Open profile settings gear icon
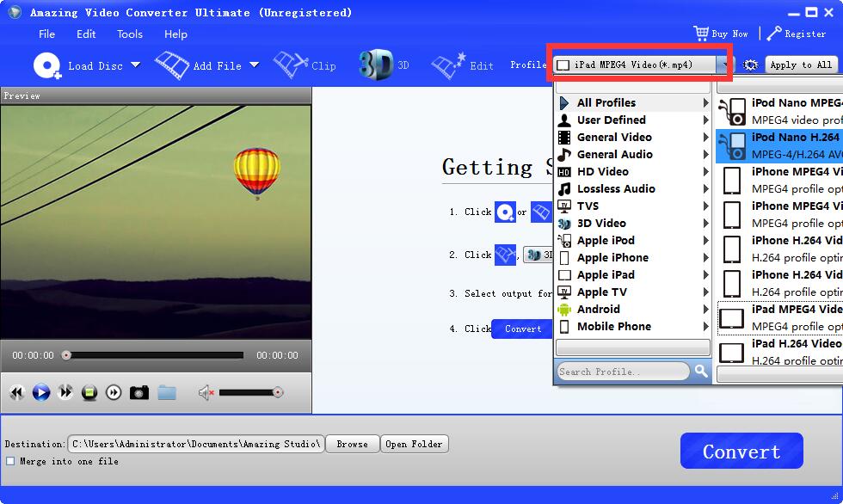Screen dimensions: 843x504 750,65
